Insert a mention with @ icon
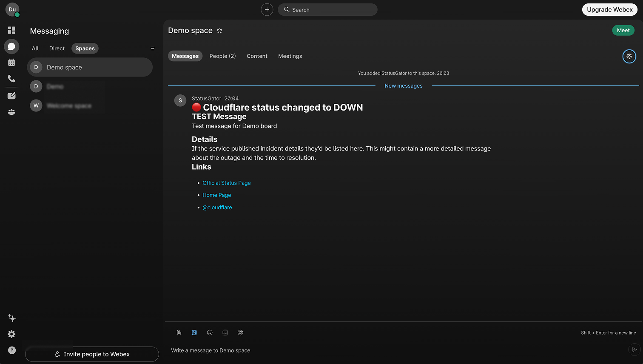643x364 pixels. point(240,333)
